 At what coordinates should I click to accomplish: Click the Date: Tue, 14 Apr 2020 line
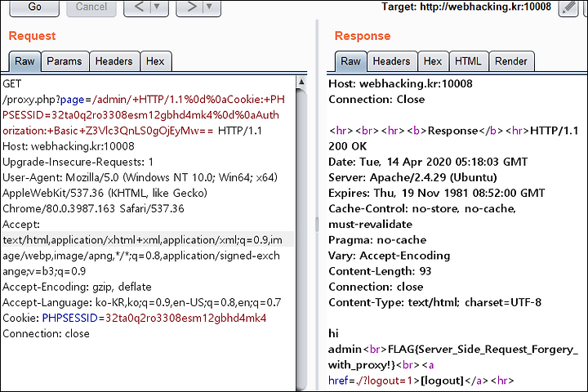(x=428, y=162)
